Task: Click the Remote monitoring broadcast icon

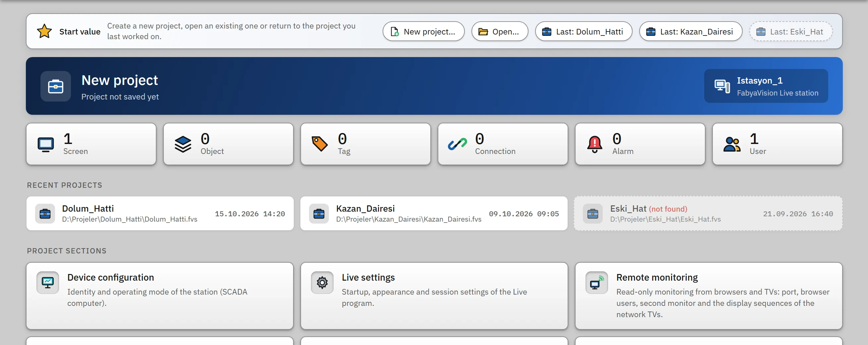Action: [596, 282]
